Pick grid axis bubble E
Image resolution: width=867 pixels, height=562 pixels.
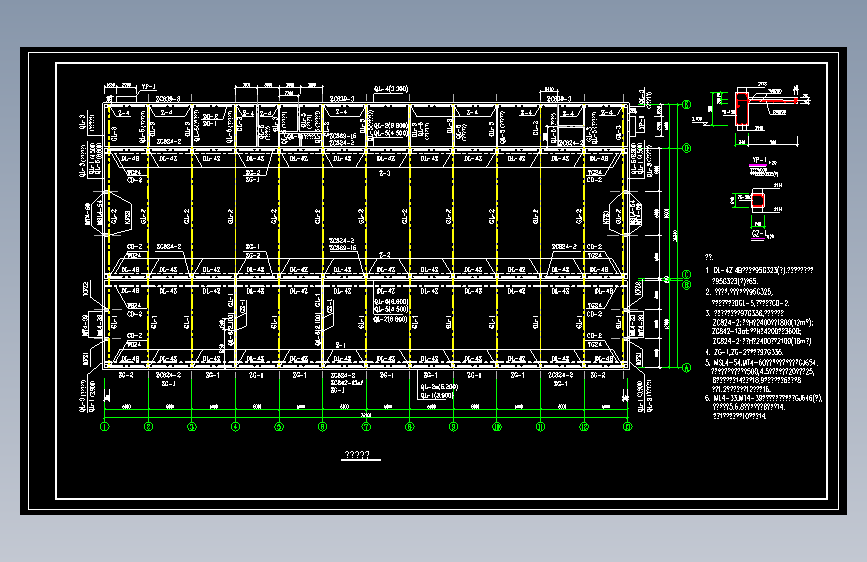point(687,105)
